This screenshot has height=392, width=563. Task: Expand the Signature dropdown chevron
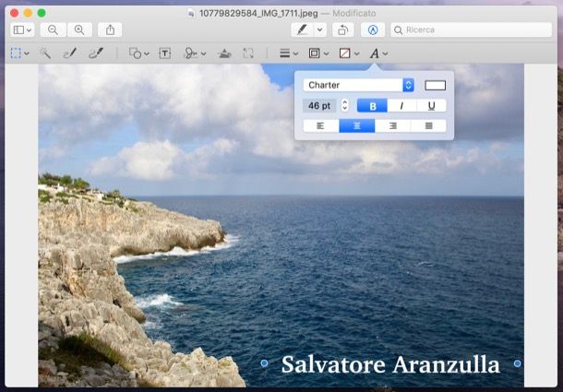pos(204,53)
